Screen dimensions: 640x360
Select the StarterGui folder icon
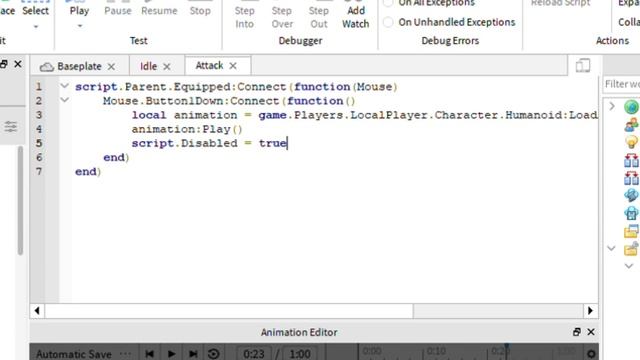click(x=631, y=231)
